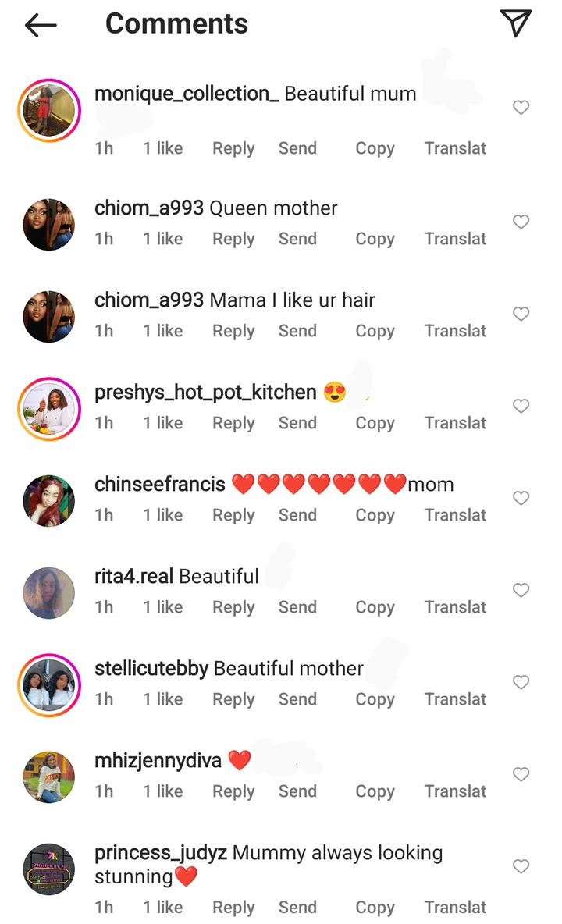Tap the back arrow icon
The image size is (562, 924).
(x=40, y=25)
